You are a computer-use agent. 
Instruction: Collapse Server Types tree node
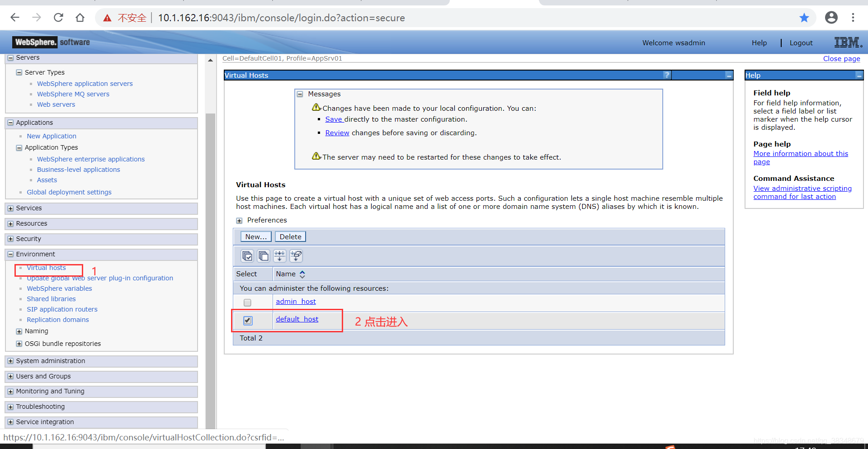pyautogui.click(x=19, y=72)
